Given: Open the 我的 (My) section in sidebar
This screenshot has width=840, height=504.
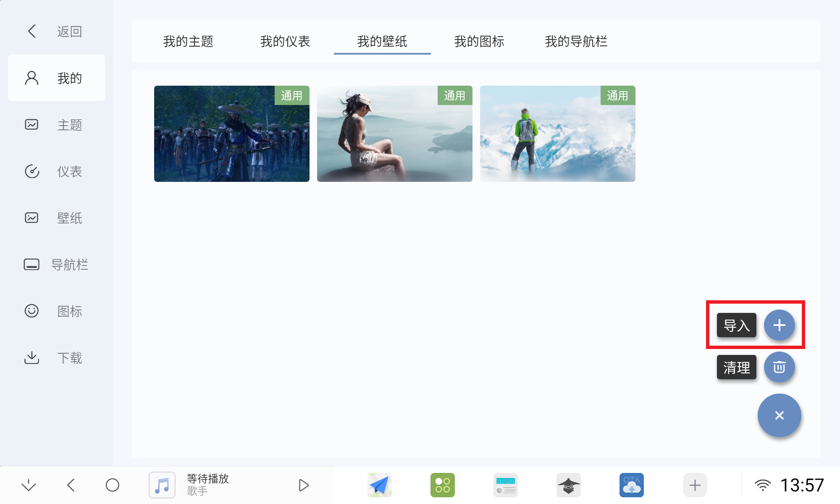Looking at the screenshot, I should click(x=56, y=78).
